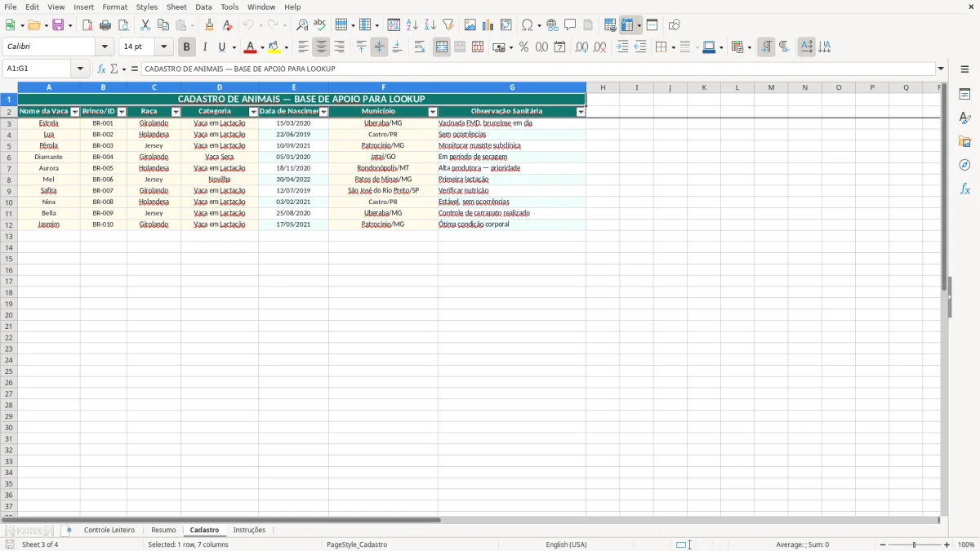
Task: Click the Insert Image icon
Action: (x=470, y=25)
